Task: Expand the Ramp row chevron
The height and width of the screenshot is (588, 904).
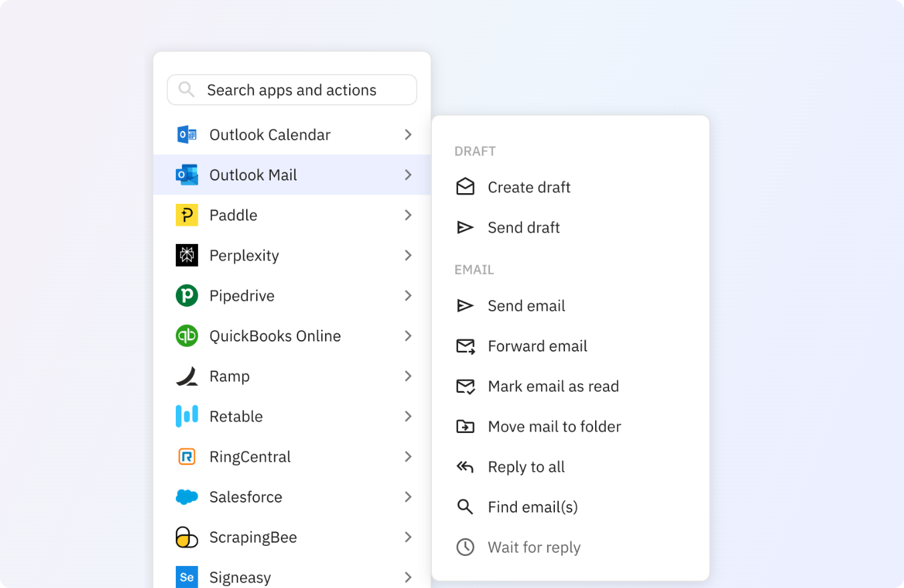Action: [x=408, y=376]
